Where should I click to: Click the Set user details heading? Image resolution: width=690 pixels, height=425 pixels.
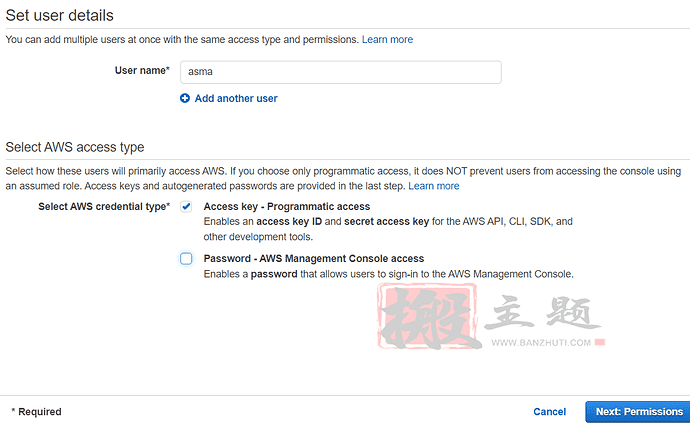click(60, 16)
